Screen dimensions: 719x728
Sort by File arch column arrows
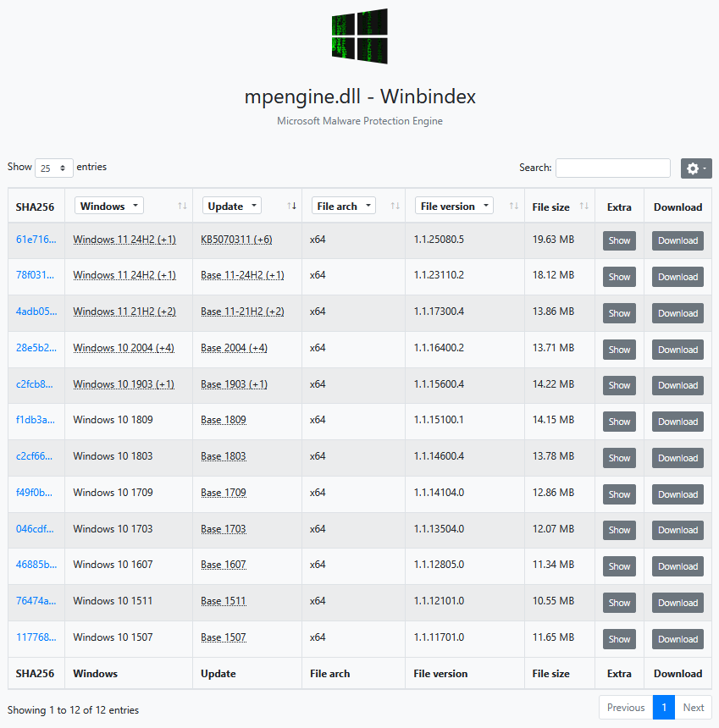(395, 206)
